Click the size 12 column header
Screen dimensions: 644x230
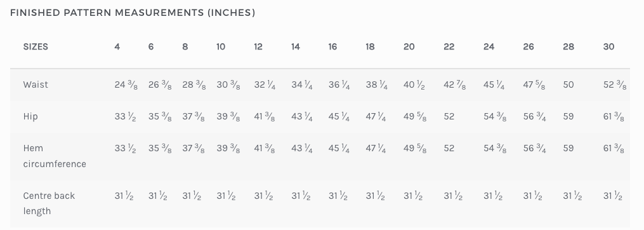click(x=258, y=47)
